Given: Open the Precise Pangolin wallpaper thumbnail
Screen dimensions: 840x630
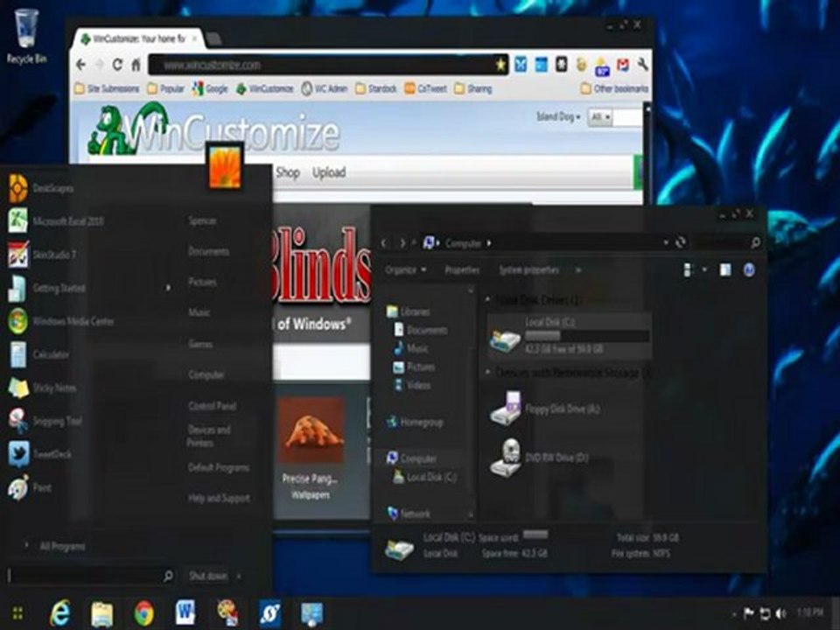Looking at the screenshot, I should 311,430.
